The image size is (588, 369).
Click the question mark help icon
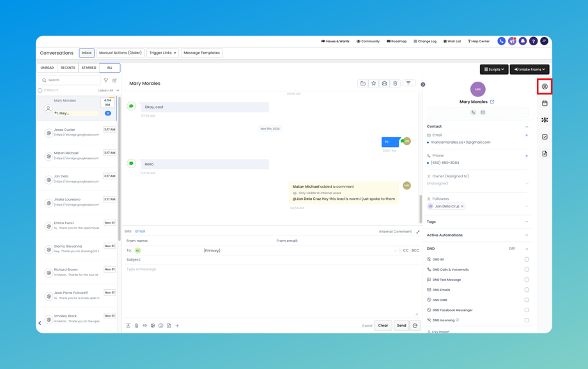coord(533,41)
